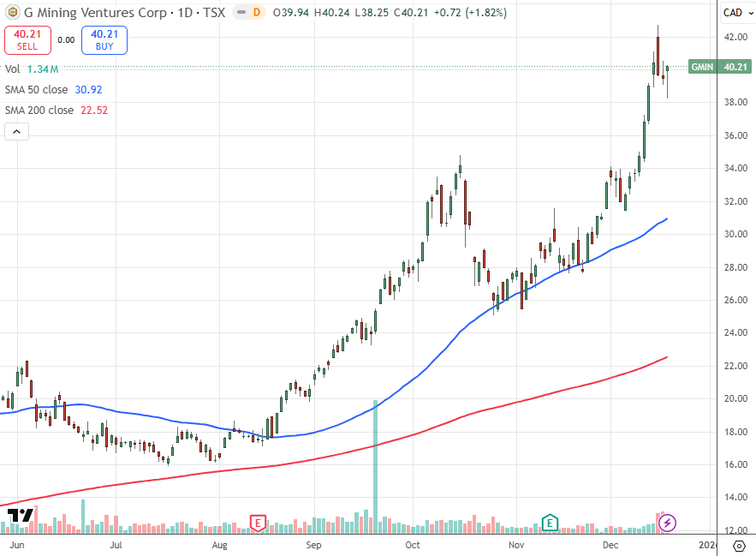Click the Dec label on time axis
Image resolution: width=756 pixels, height=556 pixels.
[610, 545]
